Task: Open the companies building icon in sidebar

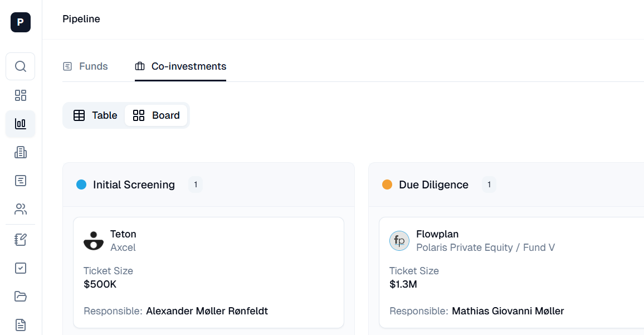Action: (21, 152)
